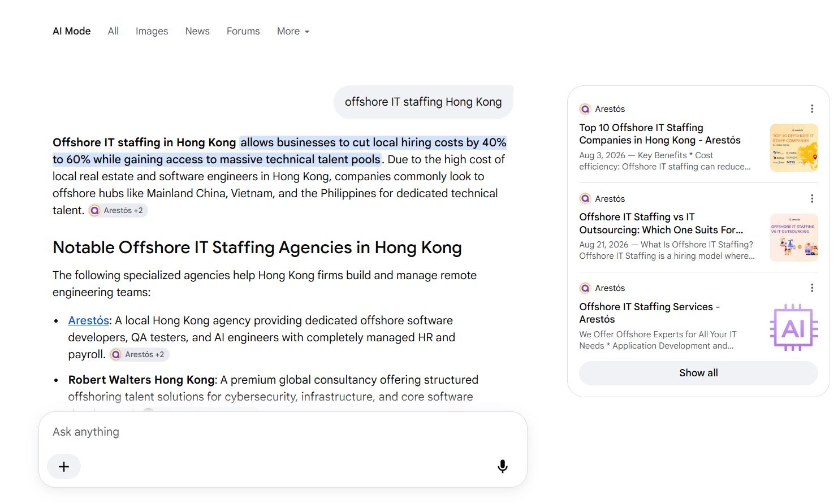838x504 pixels.
Task: Click the query bubble 'offshore IT staffing Hong Kong'
Action: pos(424,102)
